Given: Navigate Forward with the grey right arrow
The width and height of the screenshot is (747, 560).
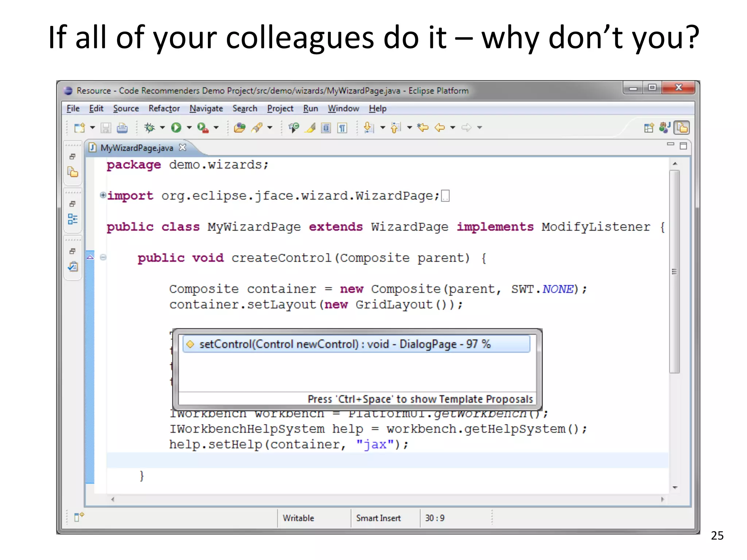Looking at the screenshot, I should (467, 128).
